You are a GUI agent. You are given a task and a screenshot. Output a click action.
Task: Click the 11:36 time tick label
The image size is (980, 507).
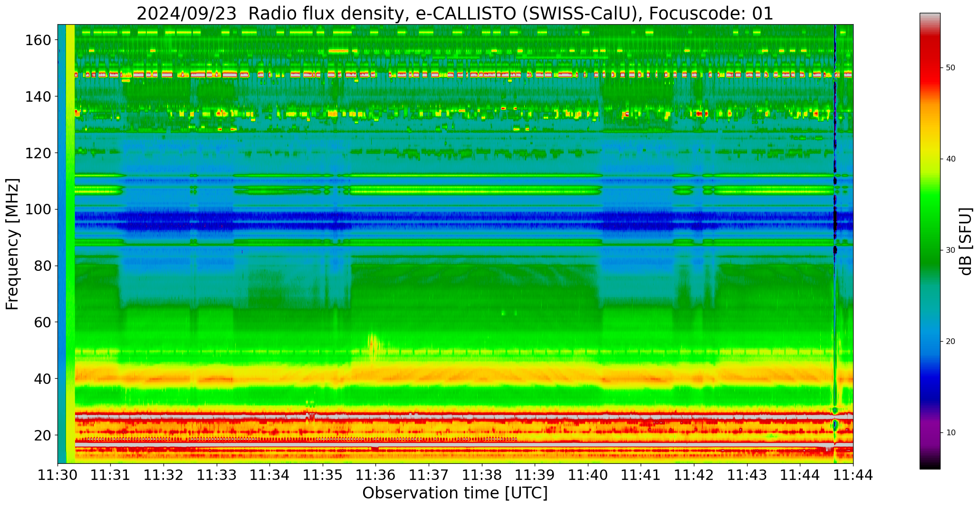point(376,475)
